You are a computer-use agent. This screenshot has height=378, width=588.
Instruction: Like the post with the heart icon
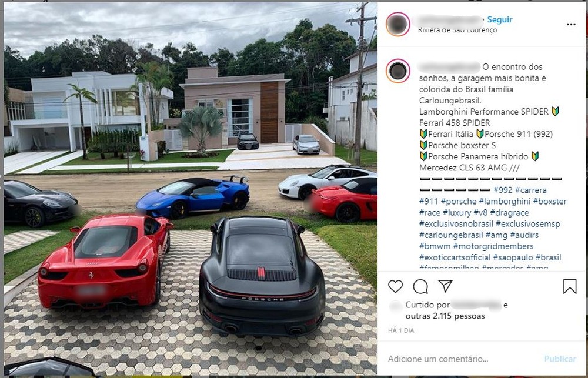coord(395,286)
